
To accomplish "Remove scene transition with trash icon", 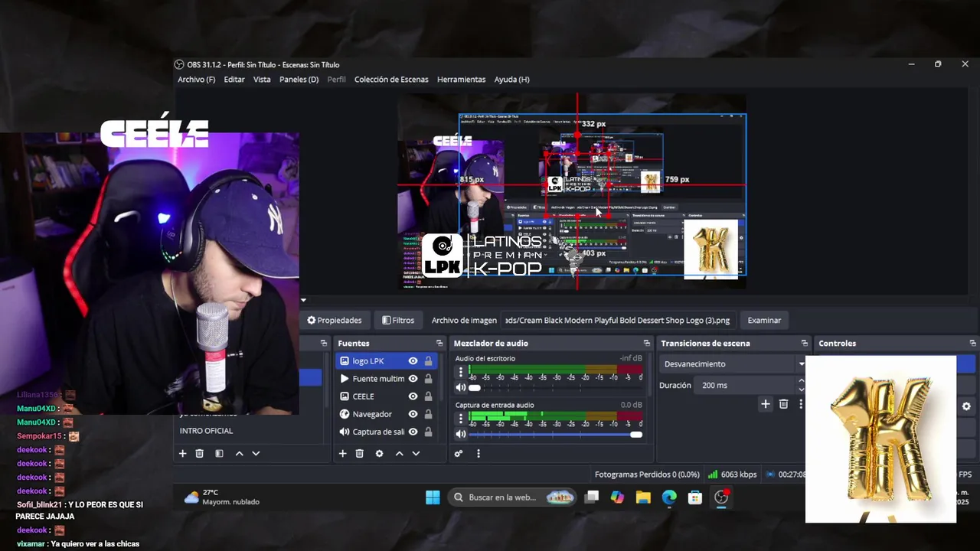I will [x=783, y=404].
